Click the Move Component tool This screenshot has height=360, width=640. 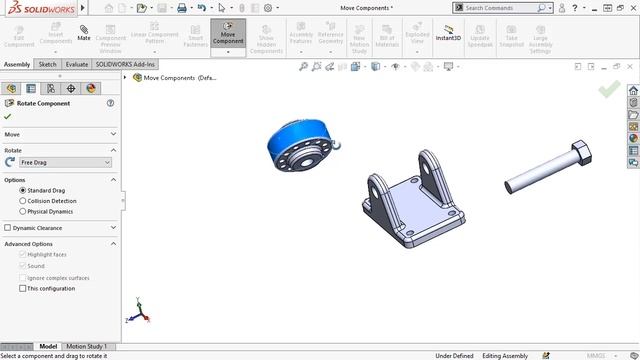pyautogui.click(x=228, y=33)
